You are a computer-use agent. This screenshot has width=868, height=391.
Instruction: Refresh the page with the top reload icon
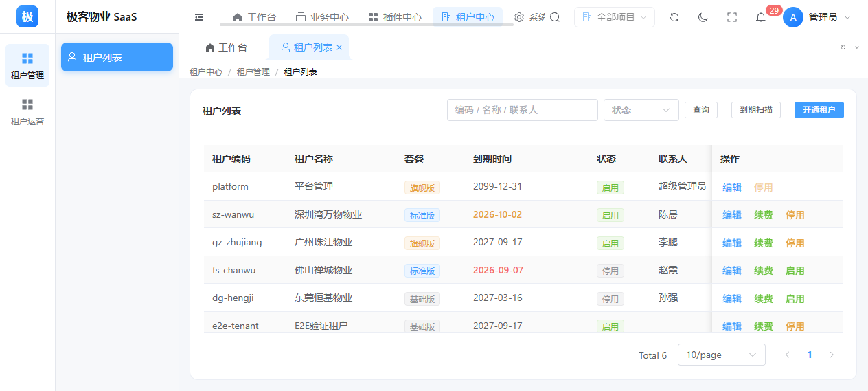click(674, 17)
